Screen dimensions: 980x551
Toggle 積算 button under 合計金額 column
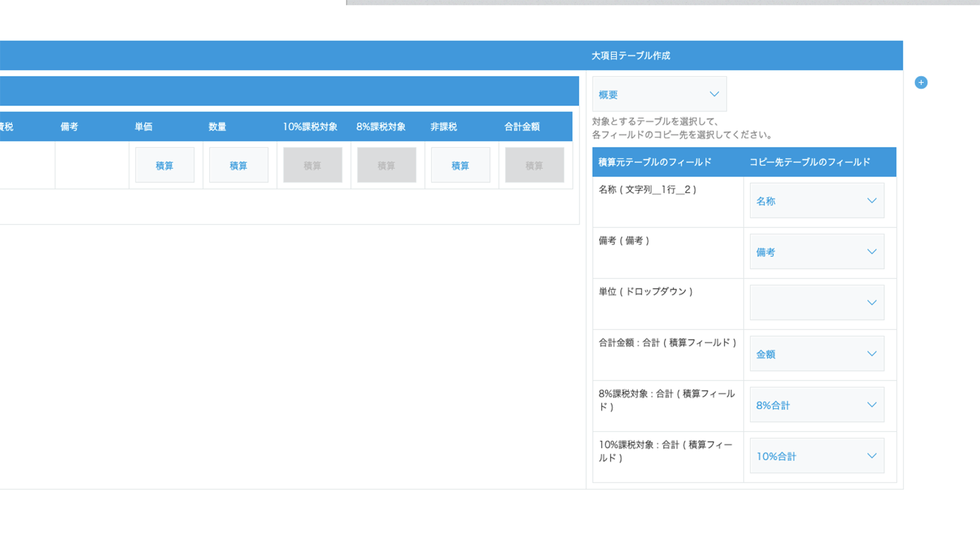pyautogui.click(x=534, y=165)
